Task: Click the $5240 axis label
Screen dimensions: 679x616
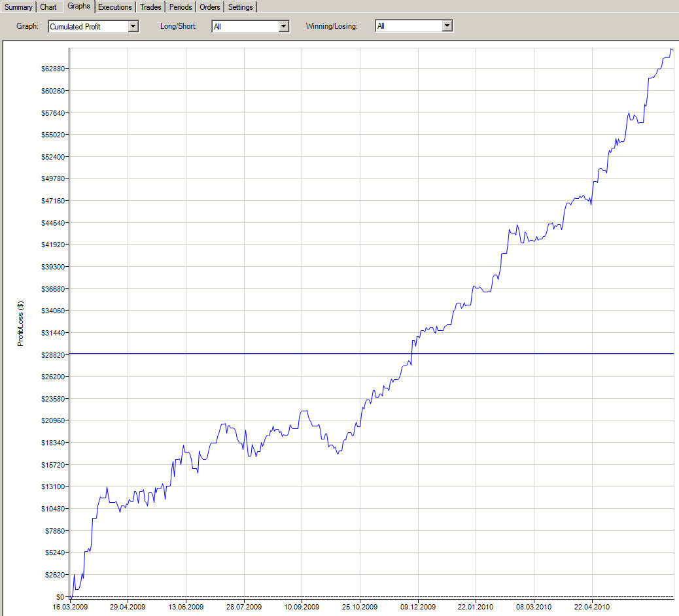Action: click(55, 553)
